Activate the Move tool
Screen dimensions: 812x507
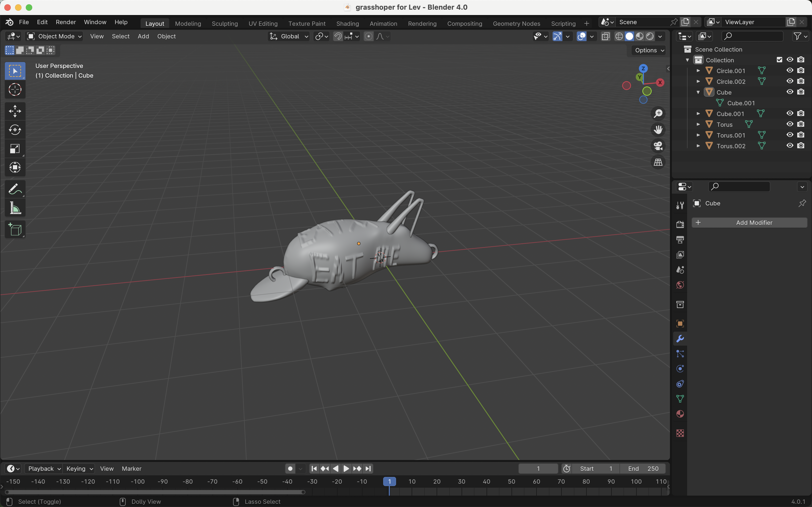tap(15, 111)
